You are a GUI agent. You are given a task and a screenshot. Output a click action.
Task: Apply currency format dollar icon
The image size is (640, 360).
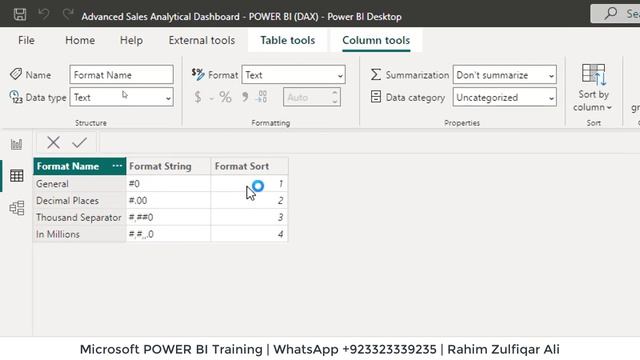pos(198,97)
